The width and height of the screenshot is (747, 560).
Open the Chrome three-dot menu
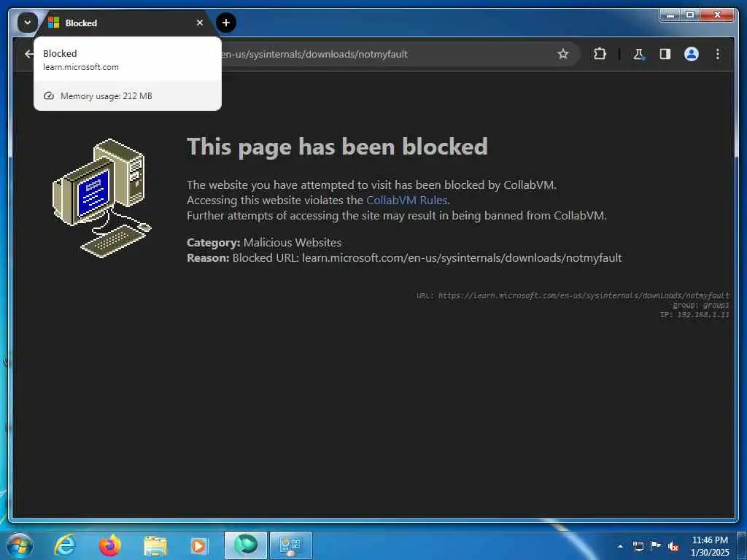(718, 54)
